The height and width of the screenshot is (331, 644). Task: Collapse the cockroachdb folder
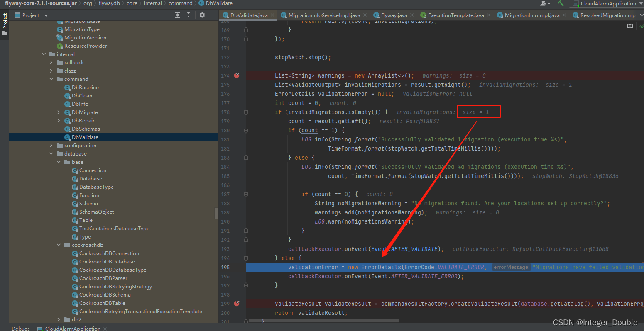tap(59, 245)
